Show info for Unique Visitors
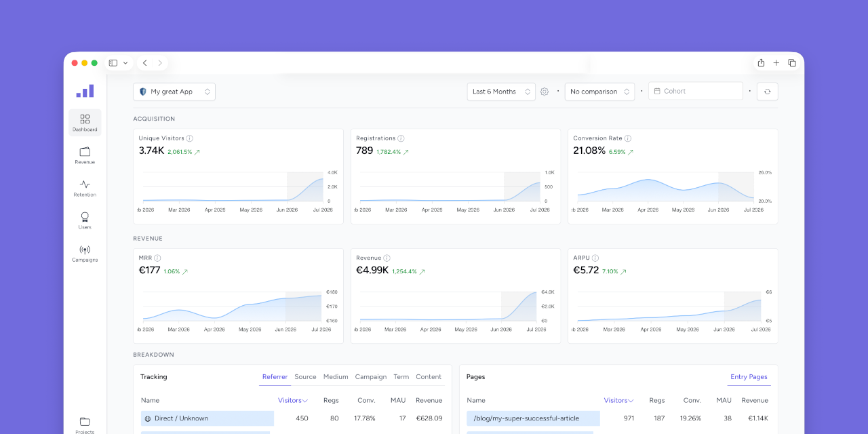 pos(190,138)
